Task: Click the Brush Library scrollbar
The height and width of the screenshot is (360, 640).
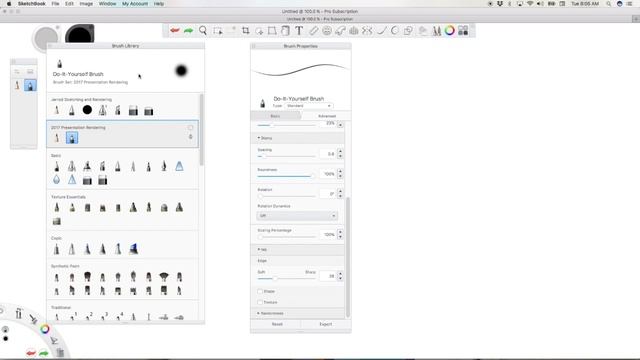Action: click(201, 130)
